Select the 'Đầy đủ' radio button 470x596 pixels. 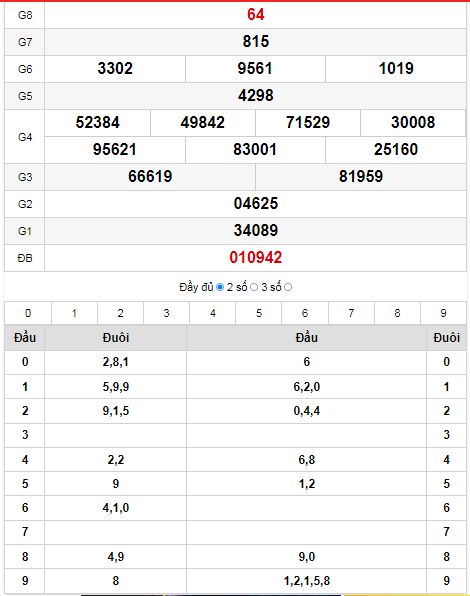pos(220,287)
